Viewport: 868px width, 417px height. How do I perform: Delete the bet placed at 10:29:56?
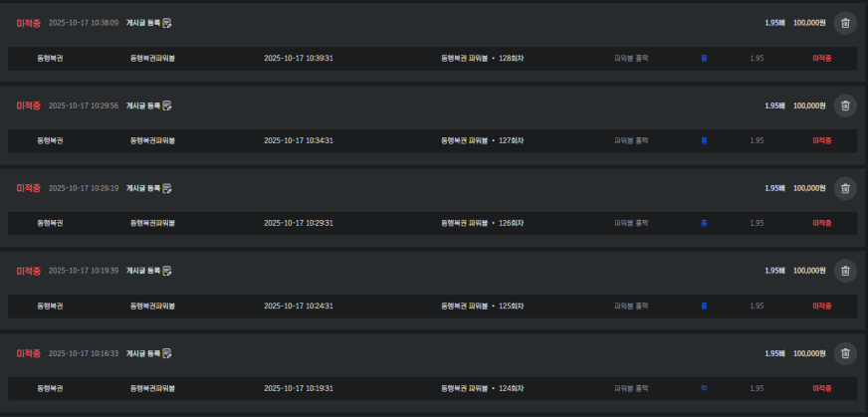[845, 105]
